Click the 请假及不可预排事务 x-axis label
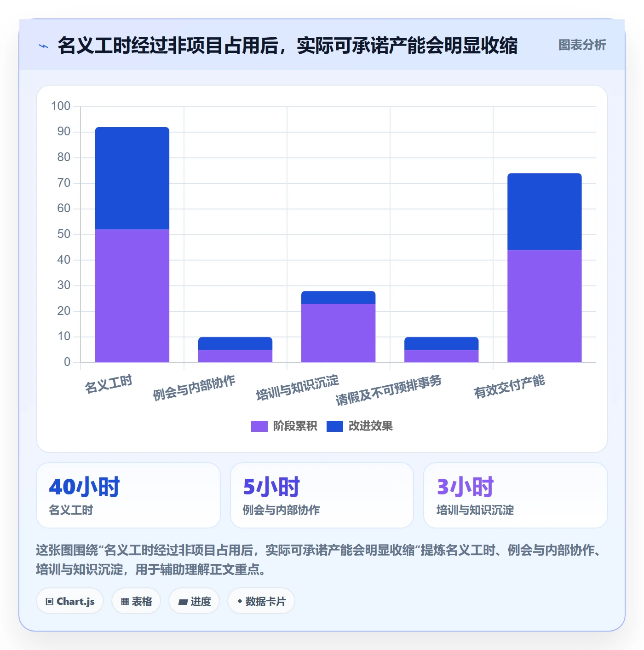This screenshot has width=644, height=650. pos(389,390)
